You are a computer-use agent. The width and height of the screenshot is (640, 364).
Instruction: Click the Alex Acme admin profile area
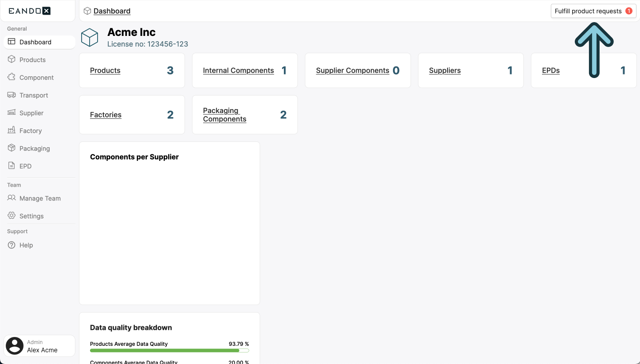[x=39, y=346]
